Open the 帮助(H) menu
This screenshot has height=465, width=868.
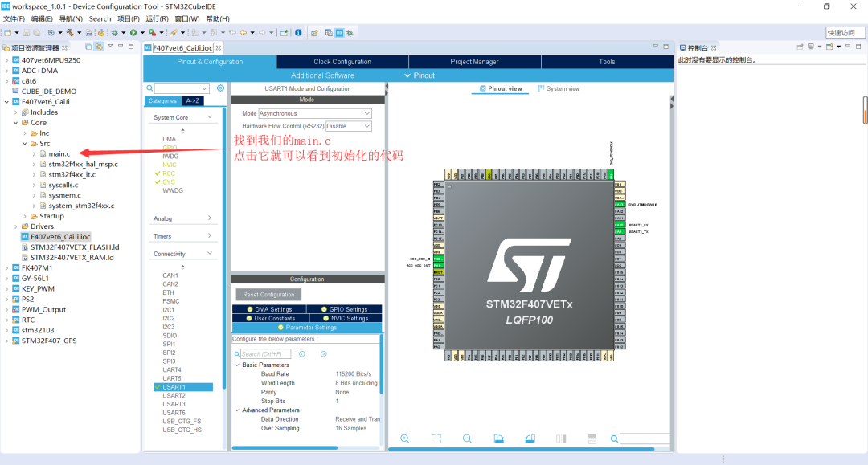[218, 18]
